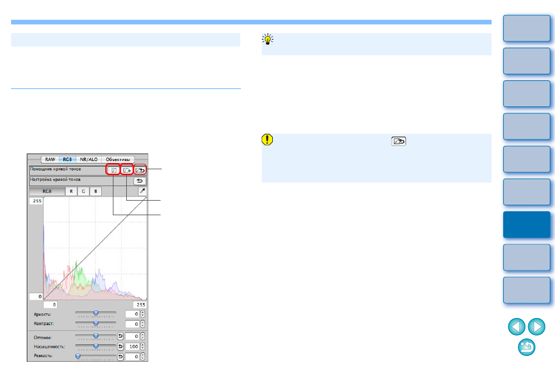Click the Контраст stepper arrows
Viewport: 555px width, 392px height.
tap(143, 324)
